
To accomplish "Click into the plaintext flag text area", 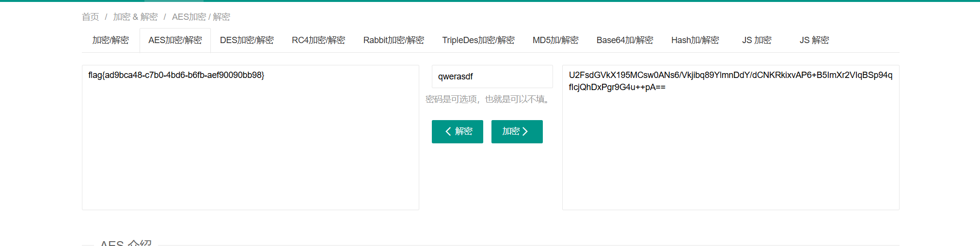I will [250, 138].
